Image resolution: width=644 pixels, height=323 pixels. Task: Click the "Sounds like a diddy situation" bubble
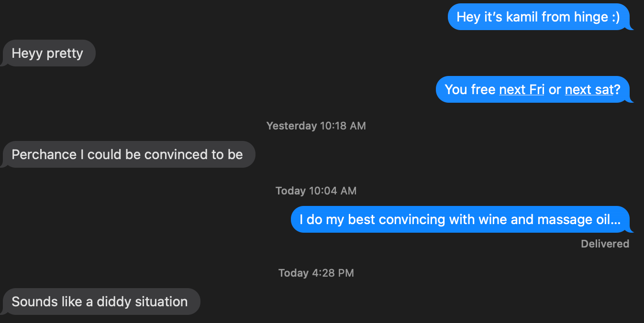point(100,301)
